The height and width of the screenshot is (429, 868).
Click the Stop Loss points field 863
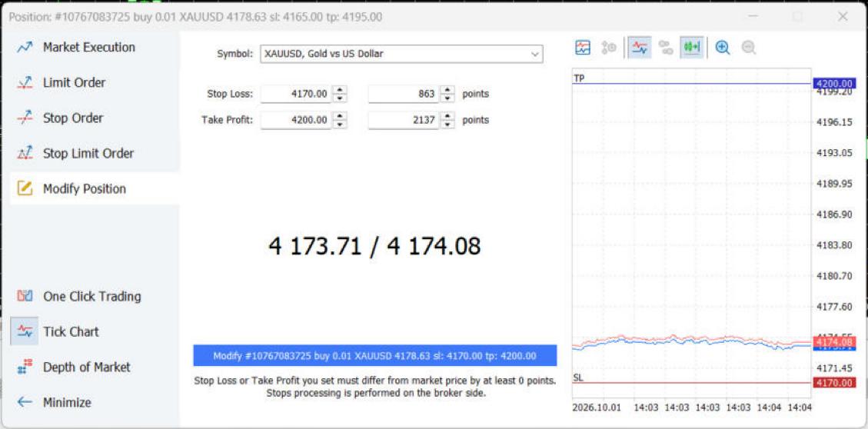pos(404,94)
